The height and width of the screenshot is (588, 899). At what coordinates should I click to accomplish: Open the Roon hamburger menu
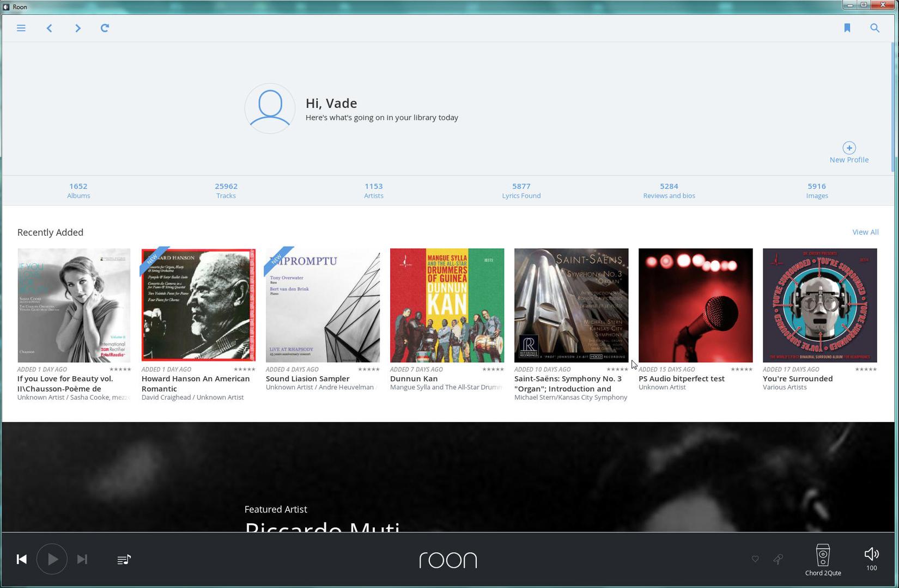click(x=21, y=28)
